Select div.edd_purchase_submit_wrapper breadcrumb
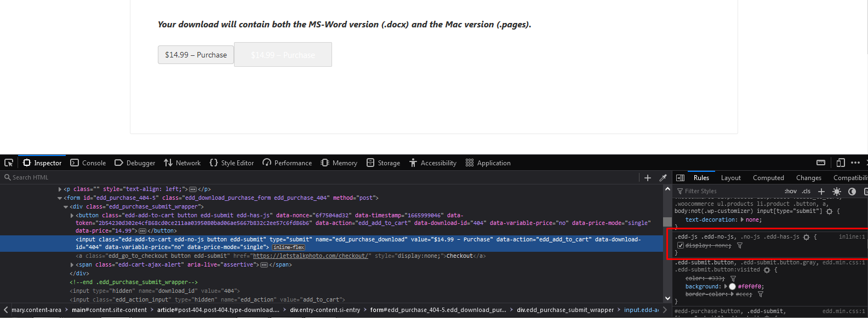 point(565,310)
